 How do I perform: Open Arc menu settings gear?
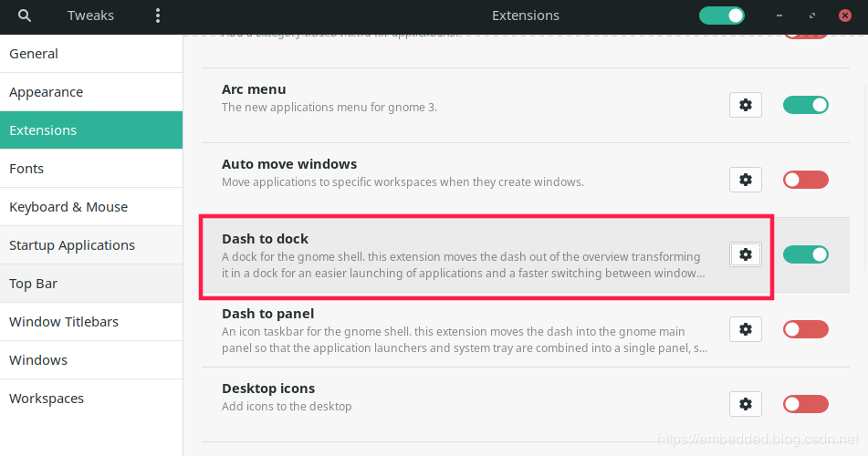coord(746,105)
